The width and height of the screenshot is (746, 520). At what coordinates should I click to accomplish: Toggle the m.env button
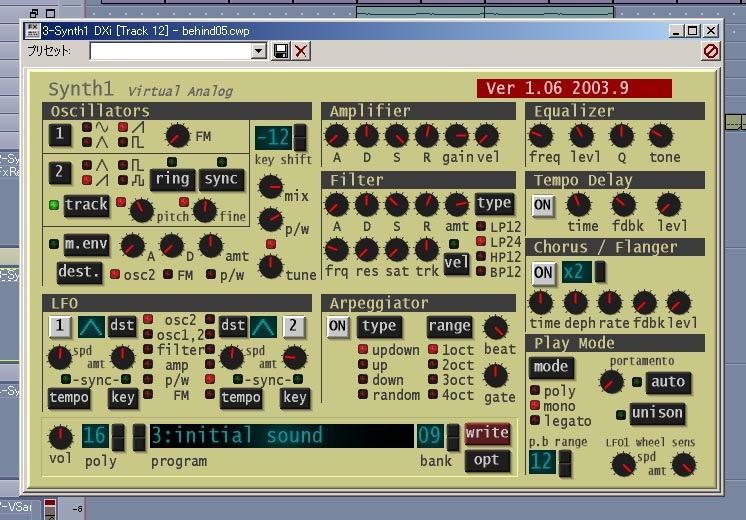click(x=87, y=244)
